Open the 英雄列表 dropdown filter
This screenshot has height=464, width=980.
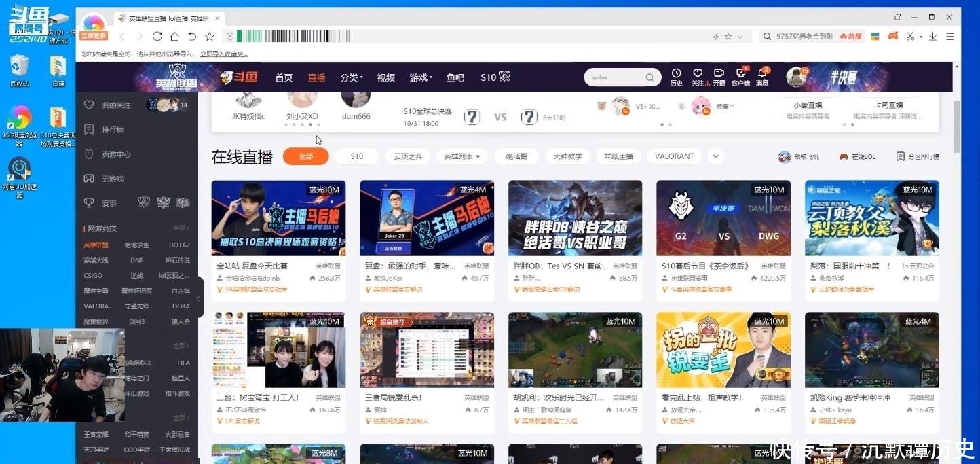pos(461,156)
